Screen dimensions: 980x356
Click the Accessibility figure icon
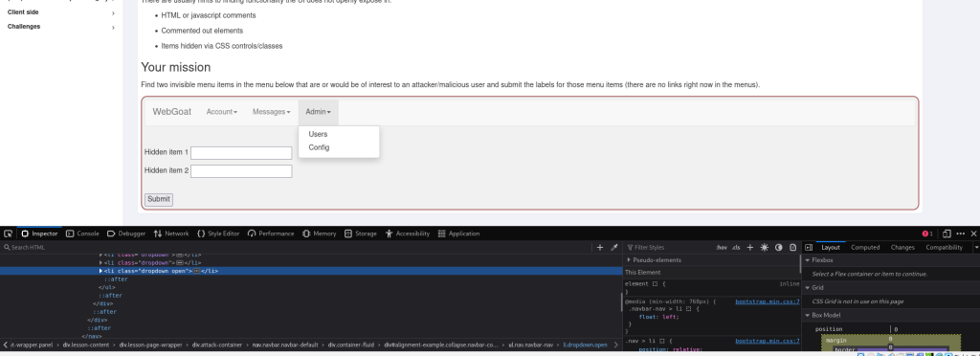389,234
